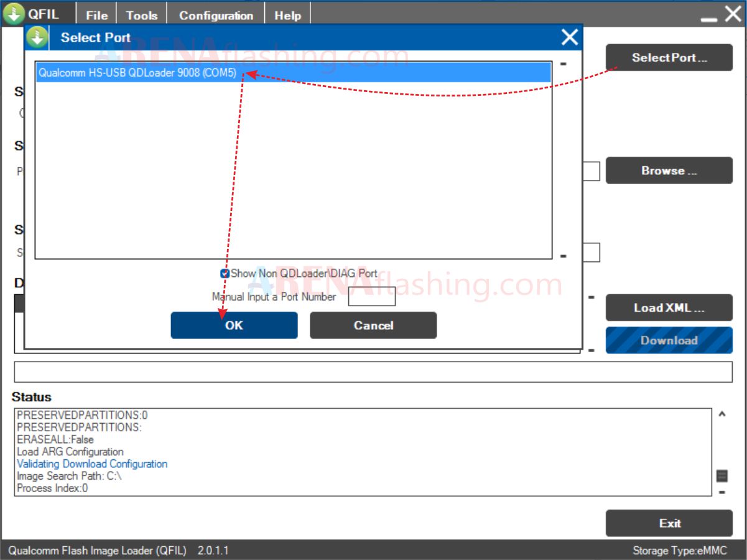Close the Select Port dialog
The height and width of the screenshot is (560, 747).
coord(570,37)
